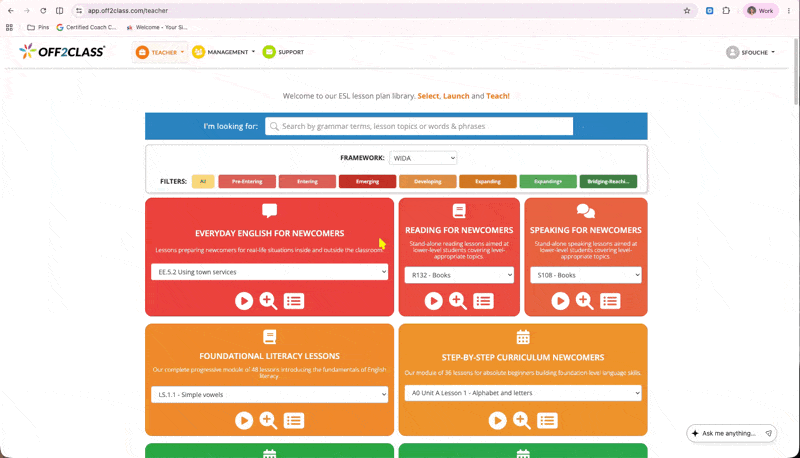
Task: Select the Entering filter
Action: point(307,182)
